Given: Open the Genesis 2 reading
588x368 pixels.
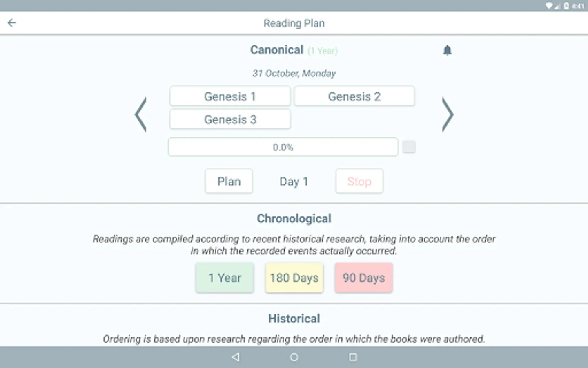Looking at the screenshot, I should coord(354,96).
